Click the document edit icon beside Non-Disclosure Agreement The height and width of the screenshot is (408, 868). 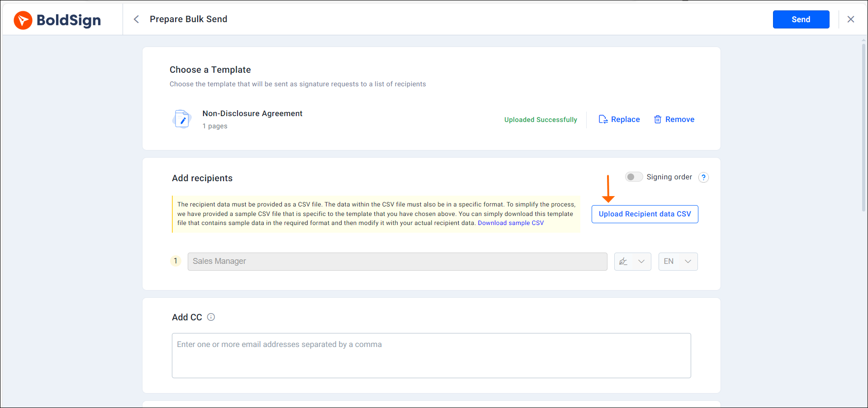point(182,118)
